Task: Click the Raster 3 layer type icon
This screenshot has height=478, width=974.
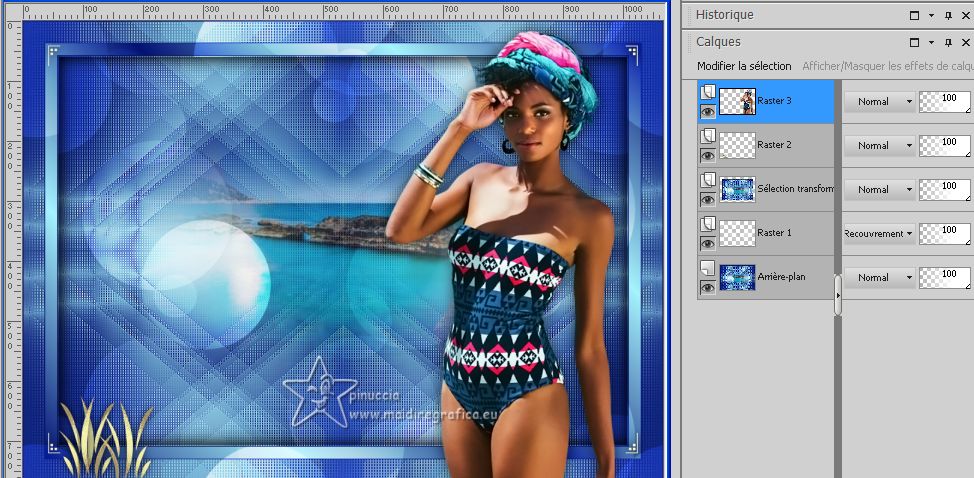Action: pyautogui.click(x=708, y=92)
